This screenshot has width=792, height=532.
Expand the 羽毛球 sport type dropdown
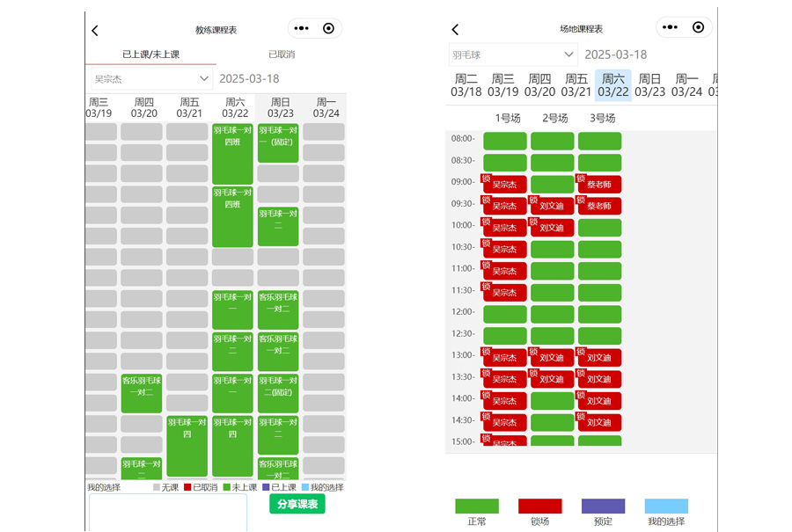coord(513,55)
